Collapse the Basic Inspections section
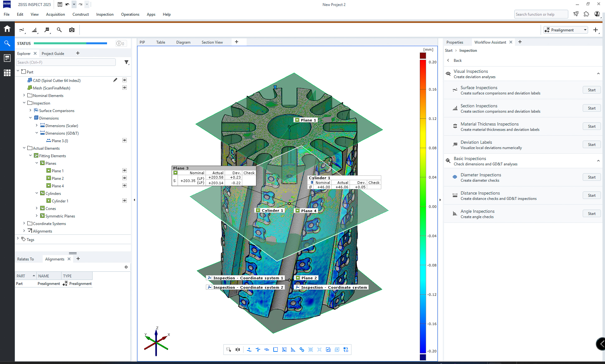 tap(598, 161)
